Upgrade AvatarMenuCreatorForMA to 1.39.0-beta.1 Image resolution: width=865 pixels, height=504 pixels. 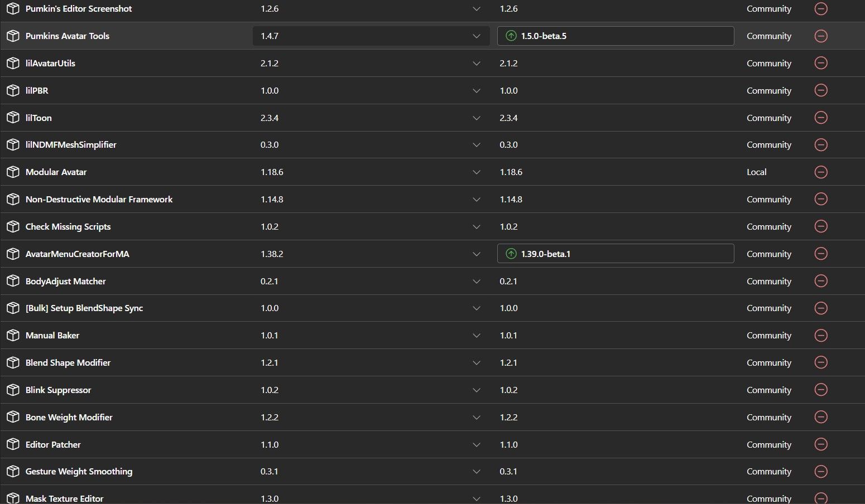[x=616, y=254]
